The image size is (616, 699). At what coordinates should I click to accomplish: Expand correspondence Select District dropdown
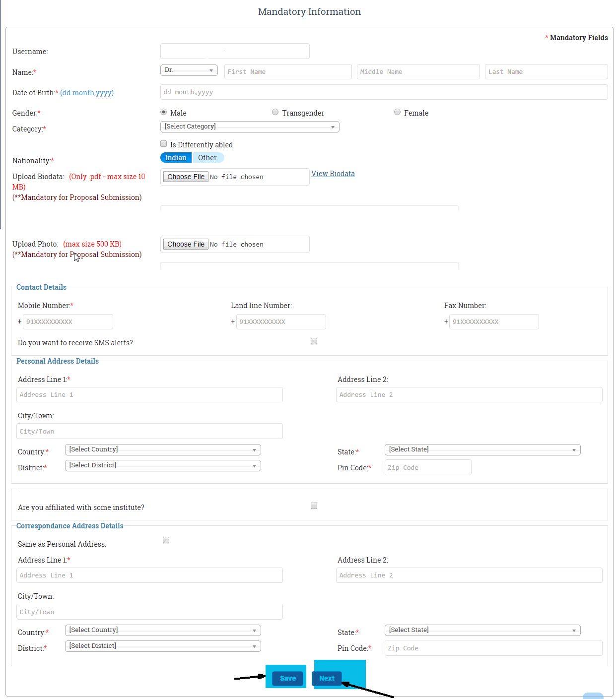click(x=163, y=646)
